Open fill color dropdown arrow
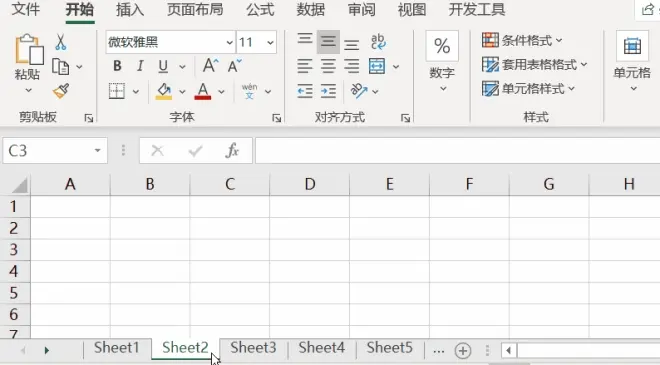Viewport: 660px width, 365px height. [182, 91]
